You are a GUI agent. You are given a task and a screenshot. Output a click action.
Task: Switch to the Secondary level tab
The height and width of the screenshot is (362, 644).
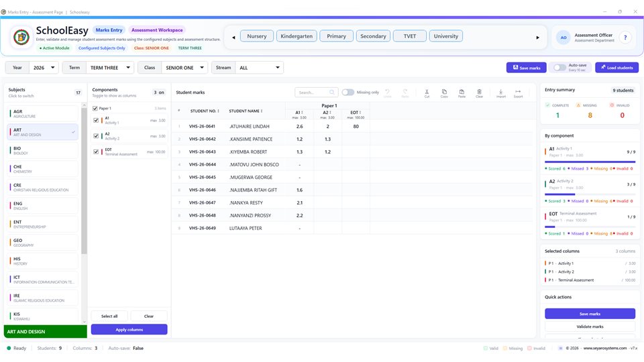(373, 36)
